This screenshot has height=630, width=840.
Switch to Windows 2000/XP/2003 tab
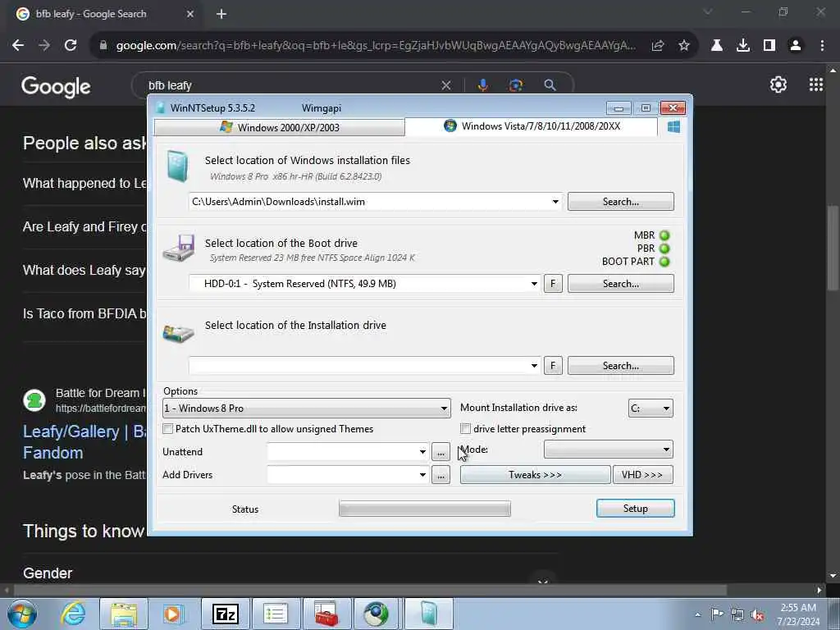[279, 127]
